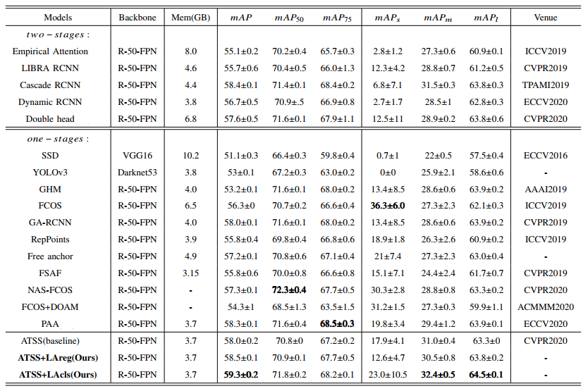Viewport: 588px width, 391px height.
Task: Click the mAP50 column header
Action: (288, 16)
